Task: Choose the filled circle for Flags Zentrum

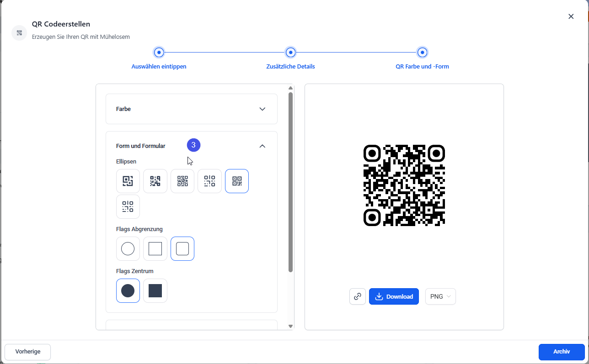Action: (x=128, y=290)
